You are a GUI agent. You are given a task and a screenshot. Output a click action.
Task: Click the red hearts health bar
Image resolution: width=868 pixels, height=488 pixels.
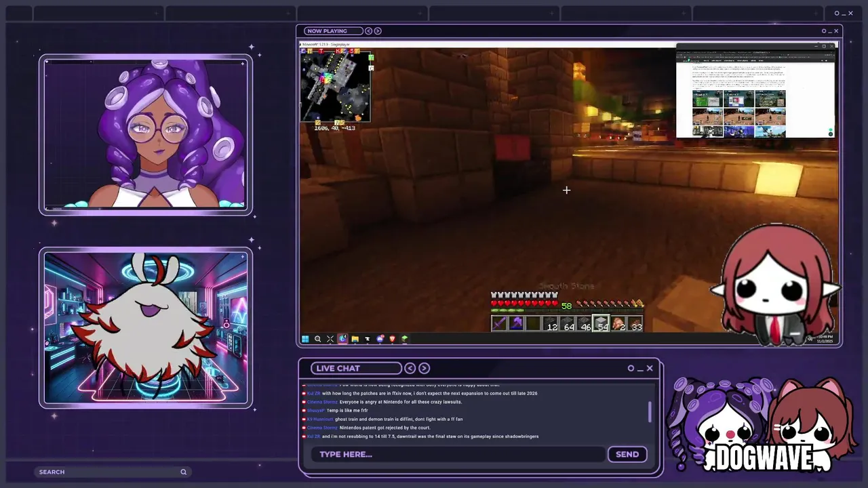click(x=525, y=303)
